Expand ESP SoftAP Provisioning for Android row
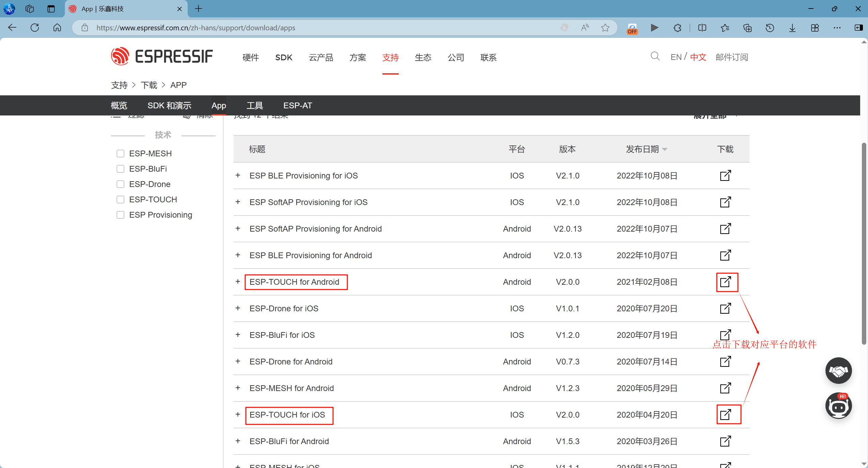Image resolution: width=868 pixels, height=468 pixels. point(238,228)
